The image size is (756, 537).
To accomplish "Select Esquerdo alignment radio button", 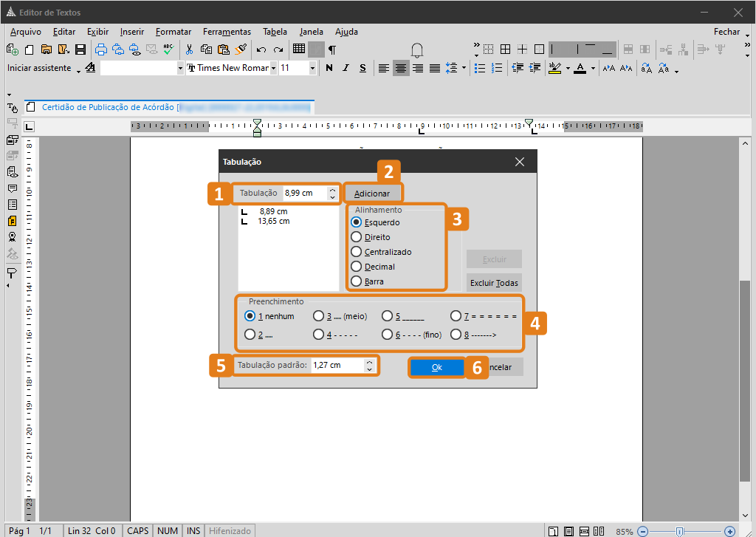I will coord(357,222).
